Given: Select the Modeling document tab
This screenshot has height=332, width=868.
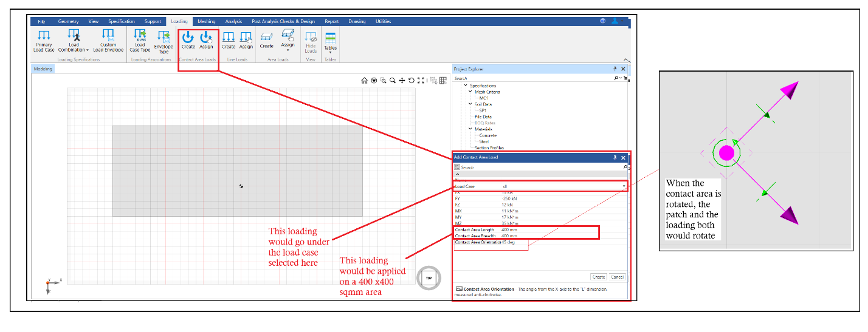Looking at the screenshot, I should pyautogui.click(x=43, y=69).
